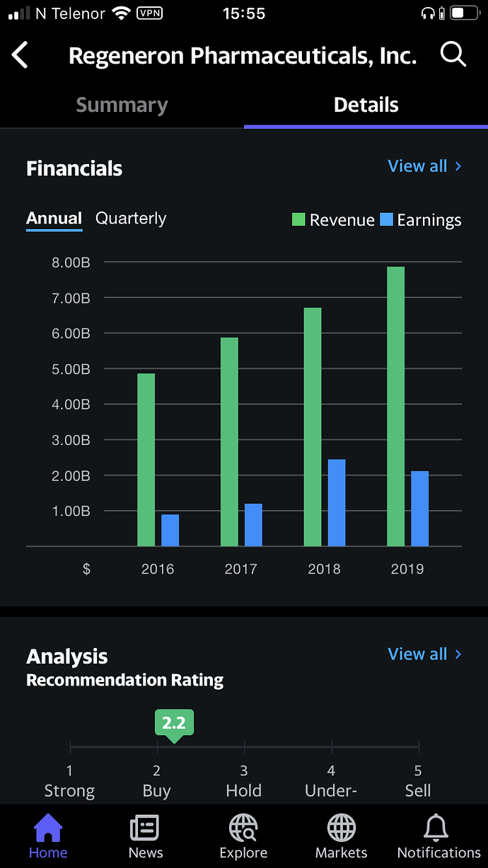Image resolution: width=488 pixels, height=868 pixels.
Task: Go back using the left arrow
Action: (x=21, y=54)
